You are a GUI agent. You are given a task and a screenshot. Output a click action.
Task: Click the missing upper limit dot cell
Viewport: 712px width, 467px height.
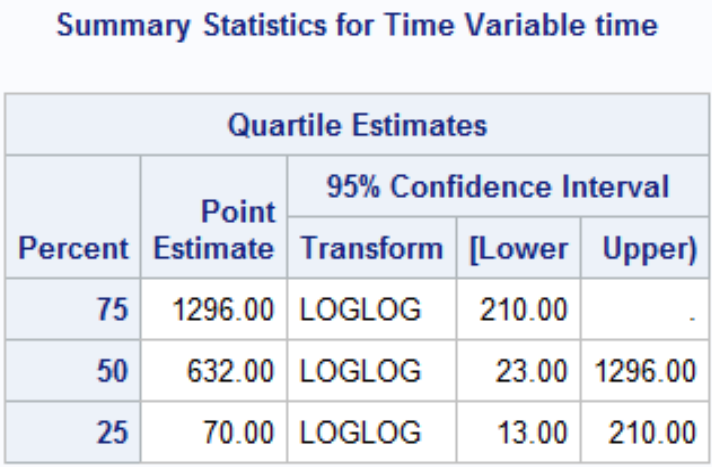coord(645,309)
